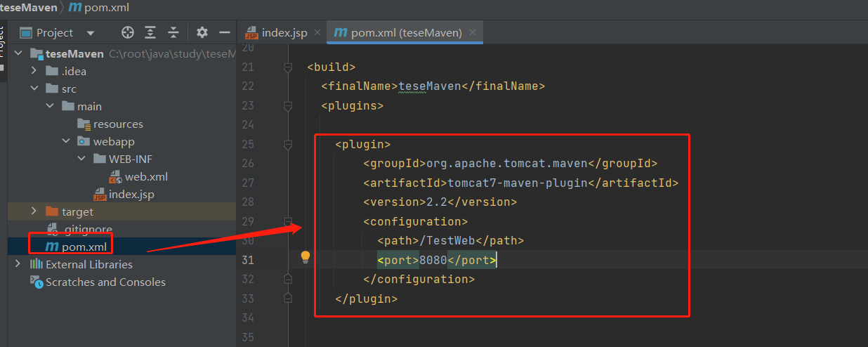Collapse the webapp folder
868x347 pixels.
click(66, 141)
